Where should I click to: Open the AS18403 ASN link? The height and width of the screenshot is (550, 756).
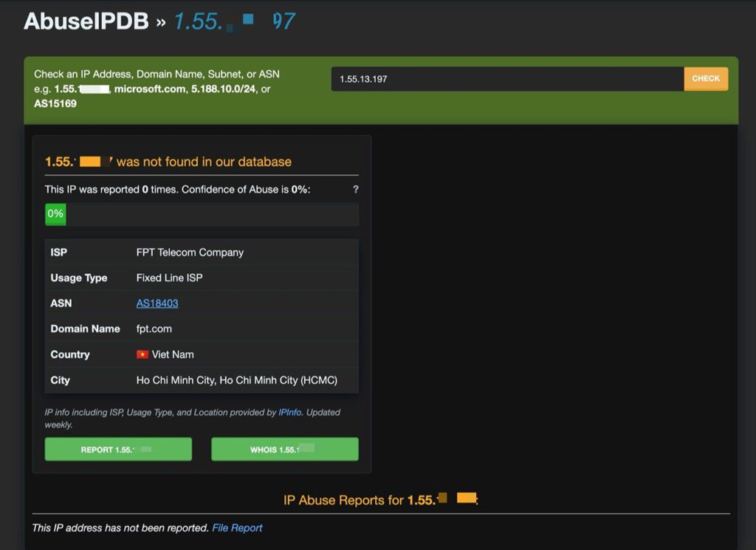pos(157,303)
